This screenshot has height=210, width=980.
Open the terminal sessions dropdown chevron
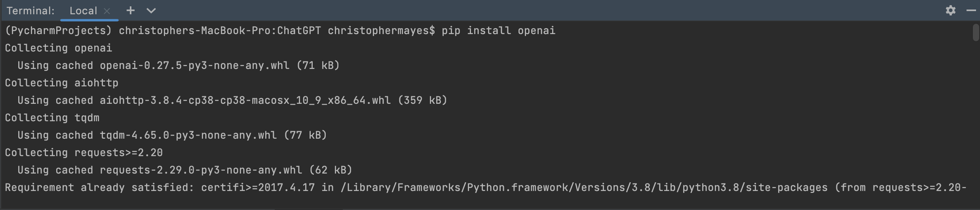click(x=151, y=11)
